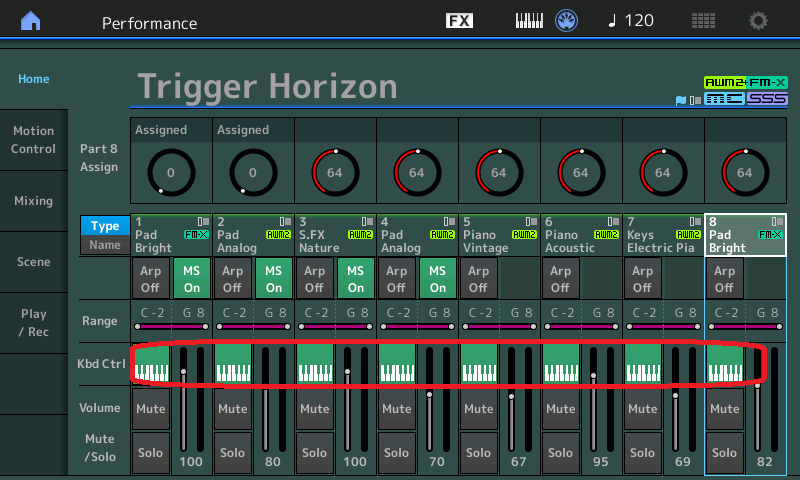Toggle MS On for Part 4

pyautogui.click(x=437, y=278)
